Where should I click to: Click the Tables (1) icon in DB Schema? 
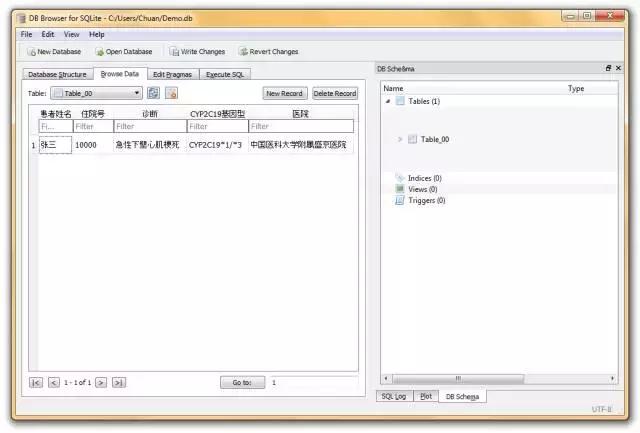coord(400,101)
